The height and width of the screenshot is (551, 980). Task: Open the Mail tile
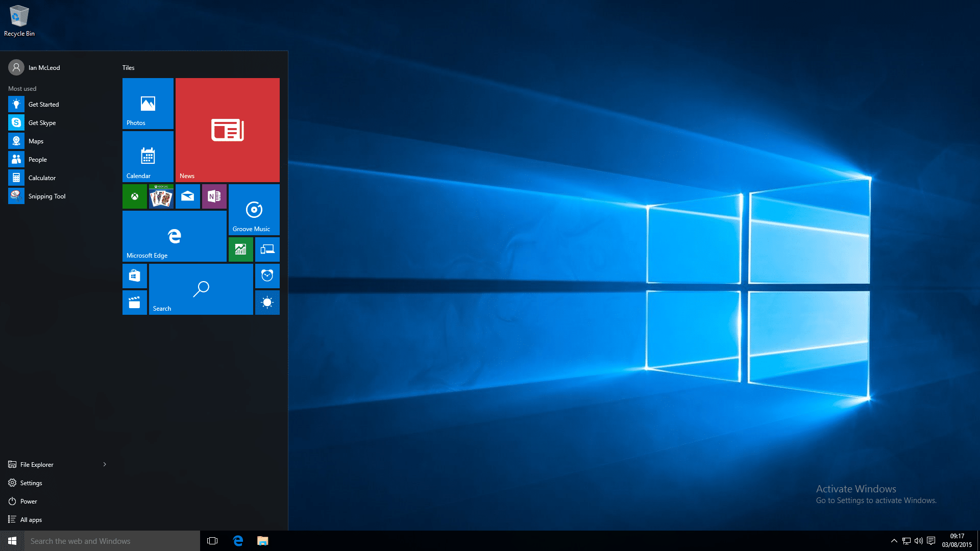point(188,196)
